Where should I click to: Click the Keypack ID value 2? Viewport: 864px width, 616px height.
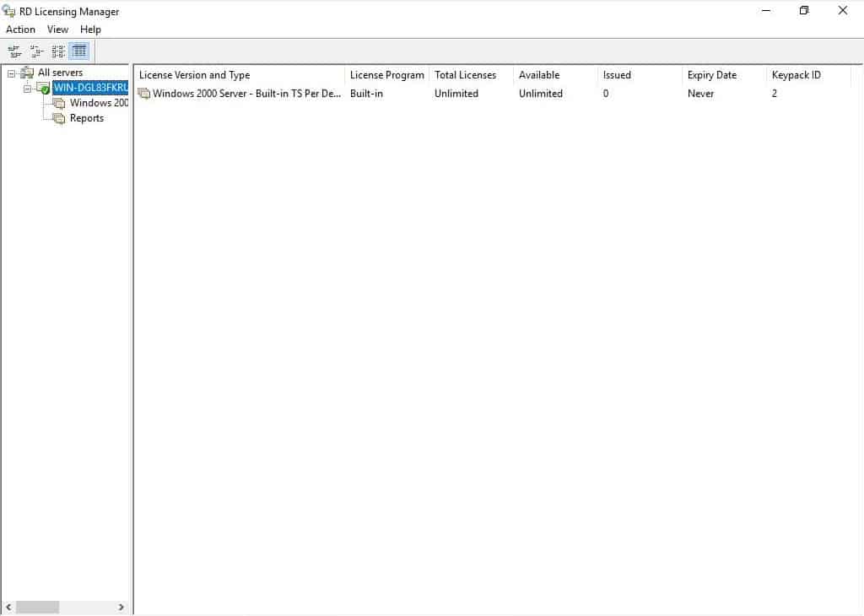pos(775,94)
